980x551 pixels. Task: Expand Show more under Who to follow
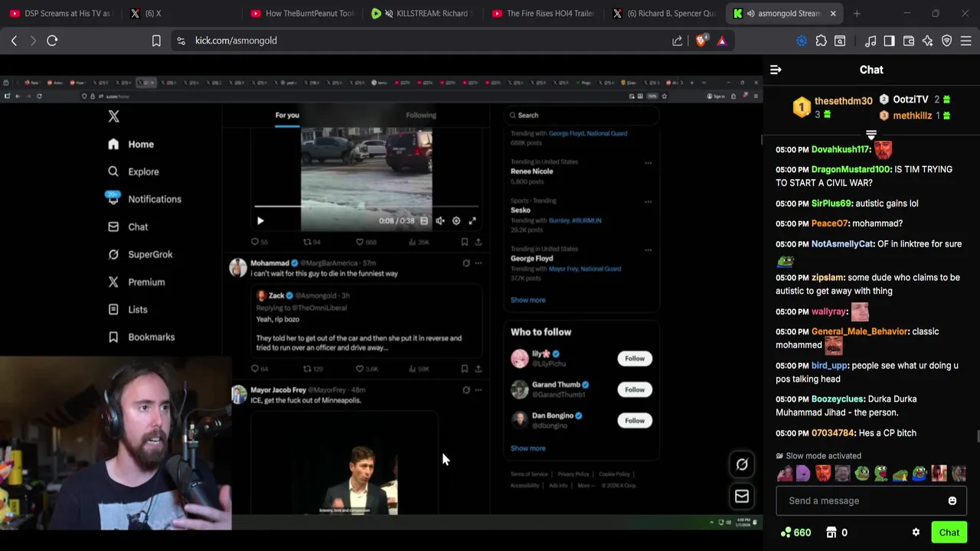(x=528, y=448)
